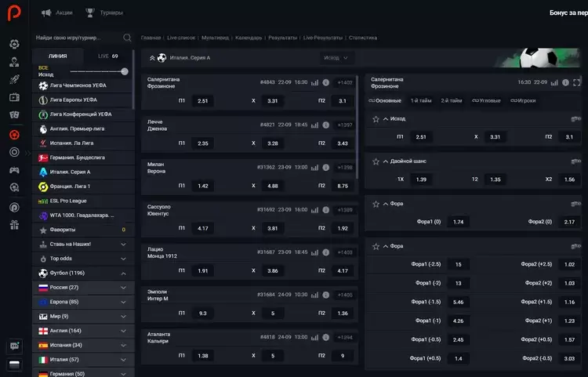Open the gamepad icon in sidebar
Image resolution: width=588 pixels, height=377 pixels.
tap(14, 170)
